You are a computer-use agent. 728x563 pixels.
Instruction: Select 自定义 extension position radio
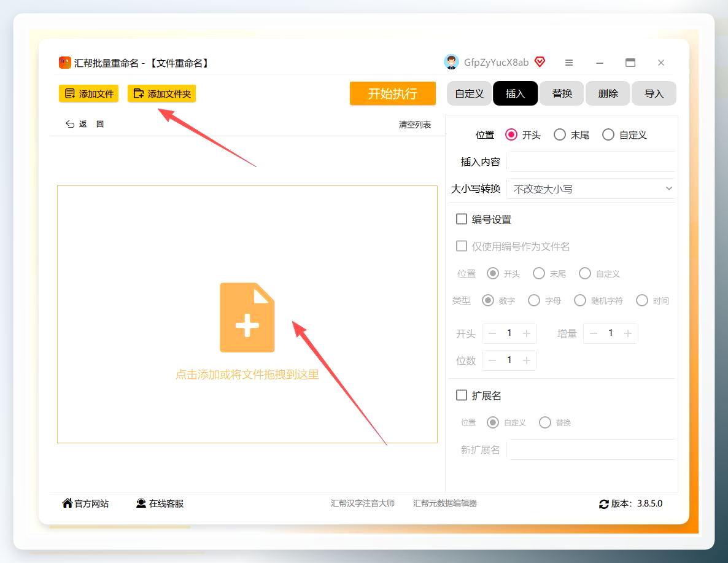pyautogui.click(x=493, y=422)
